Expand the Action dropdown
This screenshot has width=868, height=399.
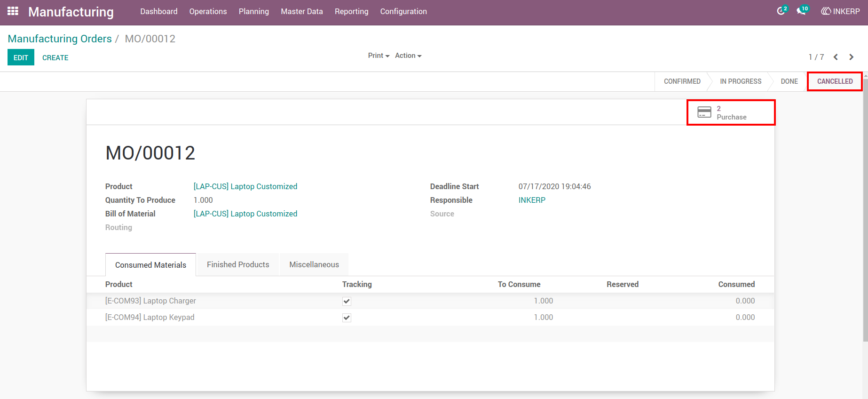408,56
